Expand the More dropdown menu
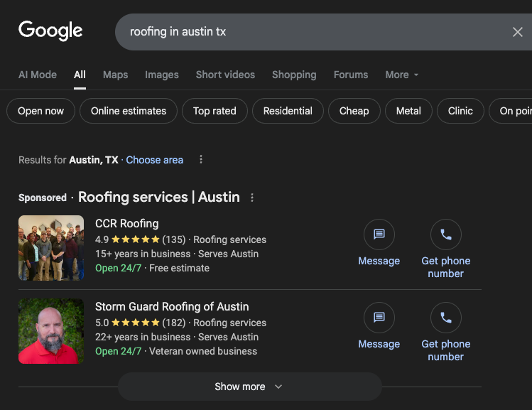This screenshot has height=410, width=532. pos(402,75)
